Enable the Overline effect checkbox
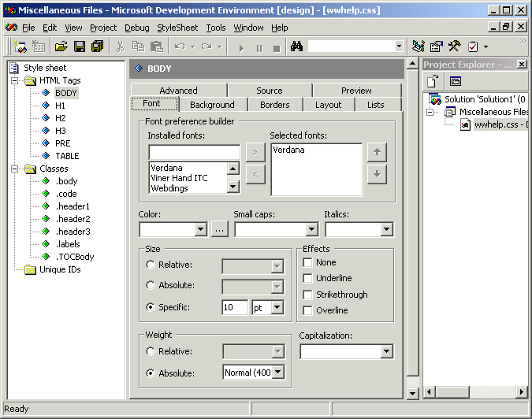Image resolution: width=532 pixels, height=419 pixels. tap(307, 310)
